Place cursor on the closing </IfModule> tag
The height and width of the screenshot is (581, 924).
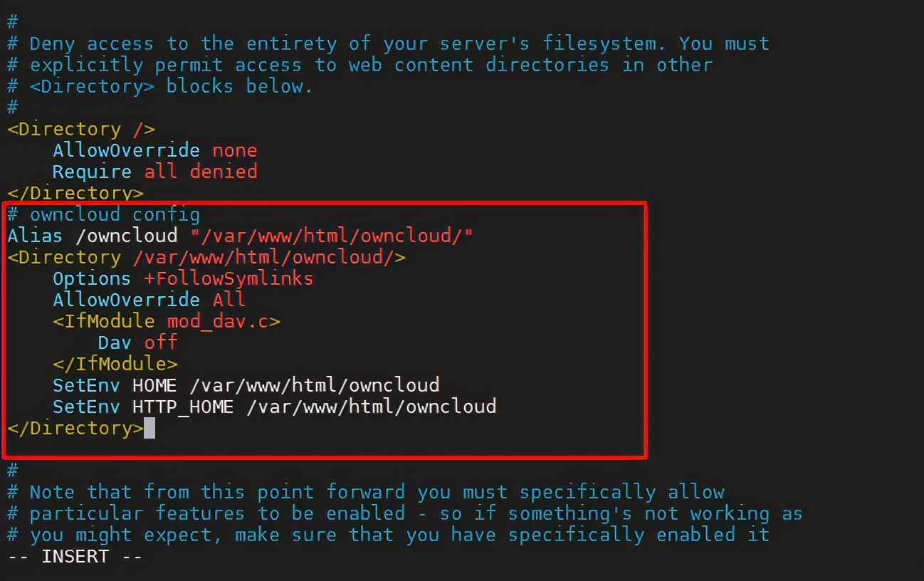coord(115,364)
